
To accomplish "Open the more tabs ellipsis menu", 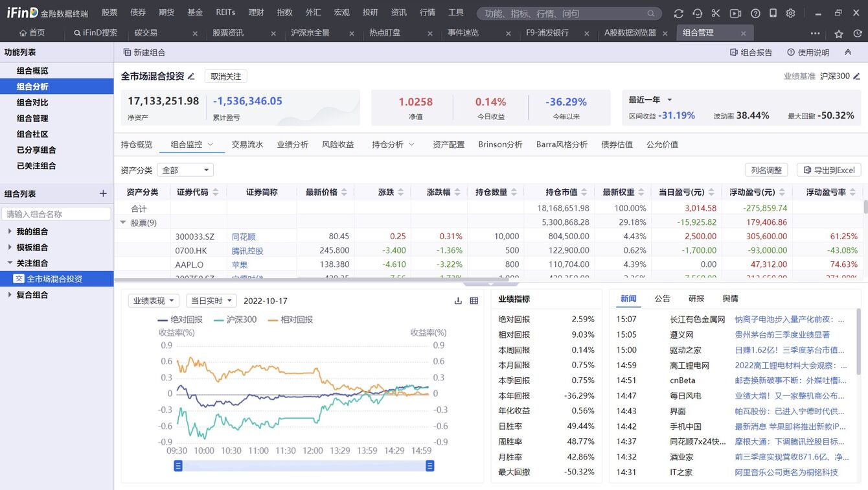I will coord(815,34).
